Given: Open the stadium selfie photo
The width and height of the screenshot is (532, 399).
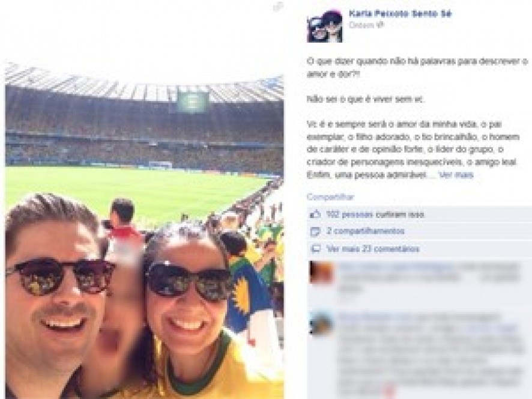Looking at the screenshot, I should point(144,230).
